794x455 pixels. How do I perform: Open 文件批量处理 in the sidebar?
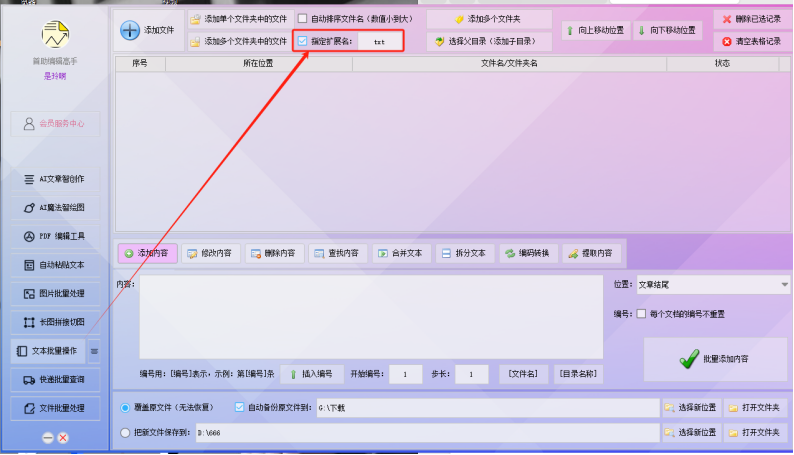pos(55,408)
